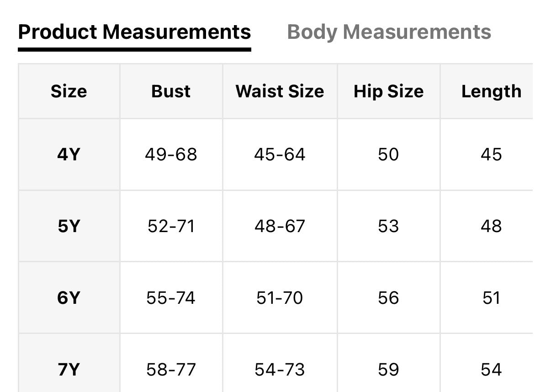Viewport: 551px width, 392px height.
Task: Click the hip size 56 cell for 6Y
Action: point(388,297)
